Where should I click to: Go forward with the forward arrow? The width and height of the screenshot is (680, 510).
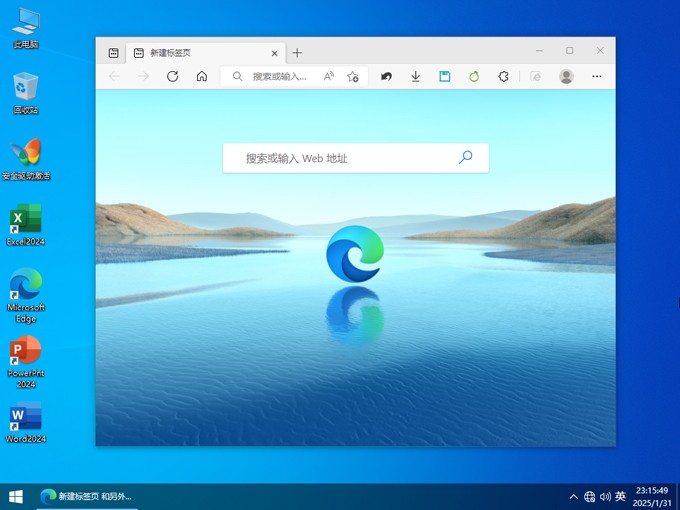point(143,76)
